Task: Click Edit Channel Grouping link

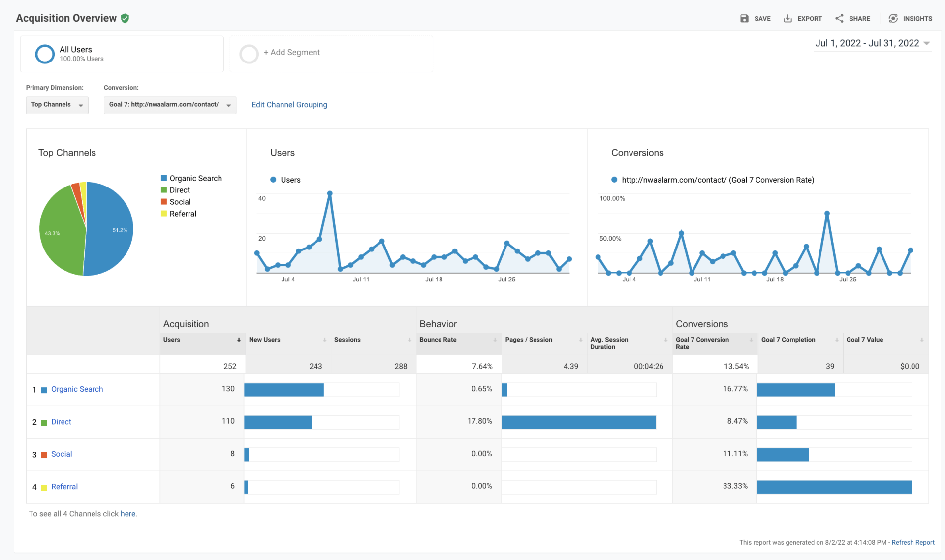Action: pyautogui.click(x=289, y=105)
